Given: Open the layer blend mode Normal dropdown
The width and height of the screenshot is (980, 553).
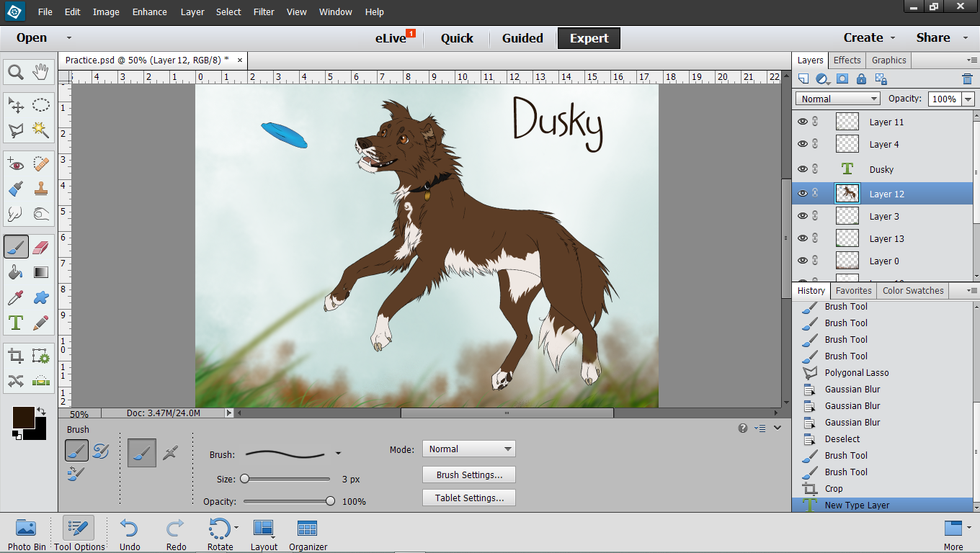Looking at the screenshot, I should 837,99.
